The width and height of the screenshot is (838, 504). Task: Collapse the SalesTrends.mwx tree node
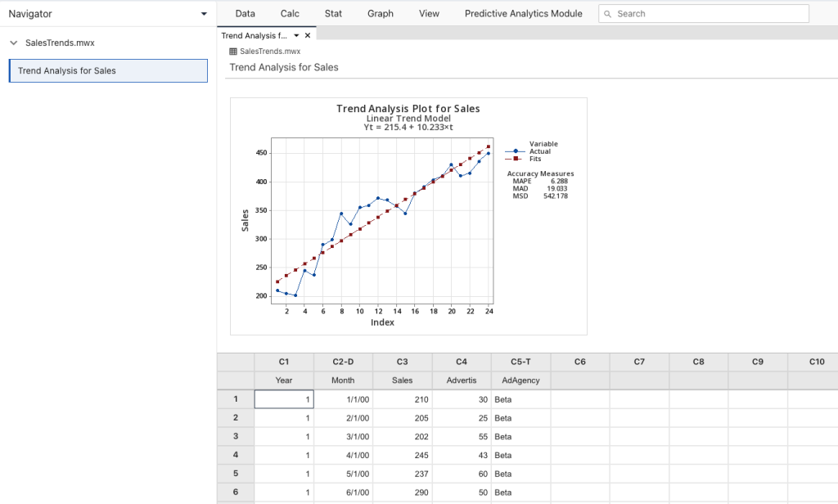pos(14,43)
